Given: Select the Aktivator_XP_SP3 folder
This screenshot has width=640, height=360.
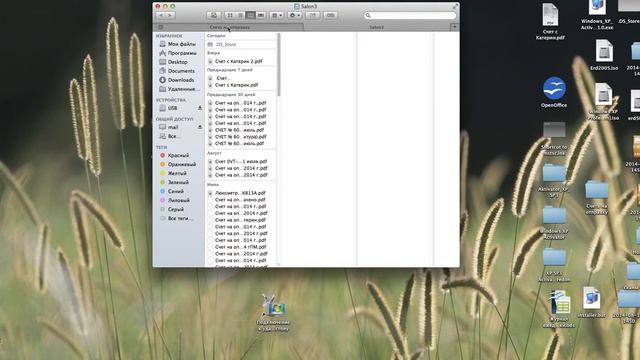Looking at the screenshot, I should (554, 181).
